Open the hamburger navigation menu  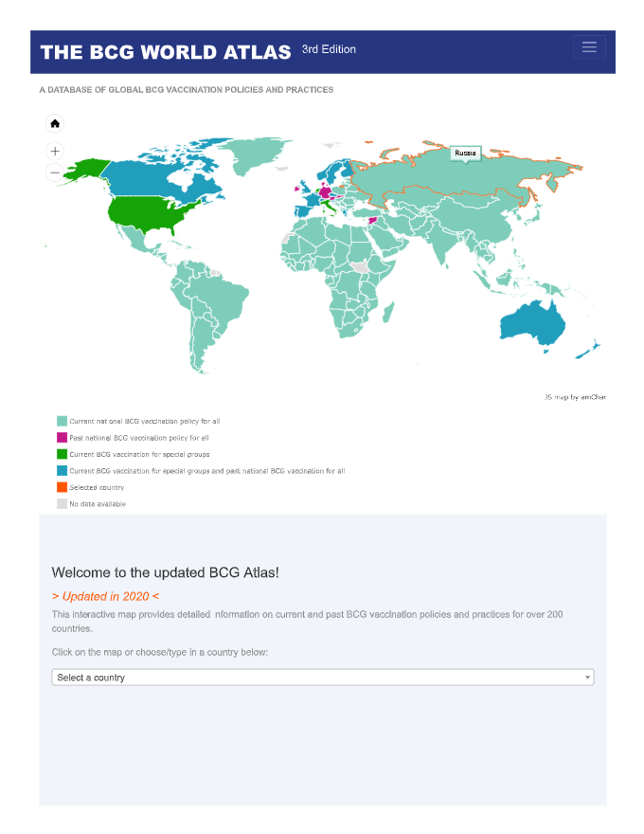tap(589, 46)
